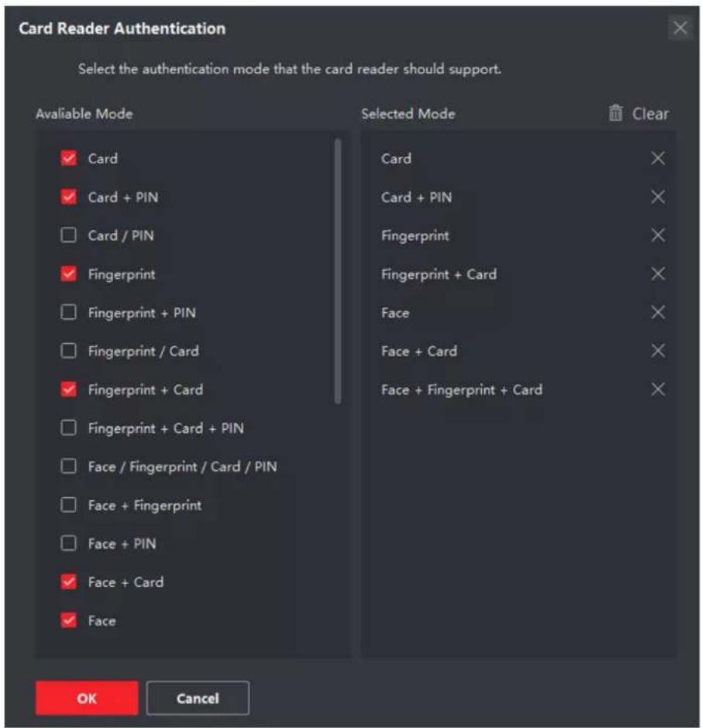This screenshot has height=728, width=702.
Task: Click the Selected Mode heading
Action: tap(408, 114)
